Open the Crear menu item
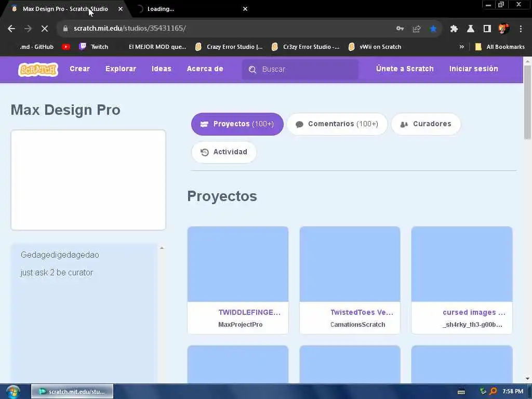Image resolution: width=532 pixels, height=399 pixels. tap(79, 69)
